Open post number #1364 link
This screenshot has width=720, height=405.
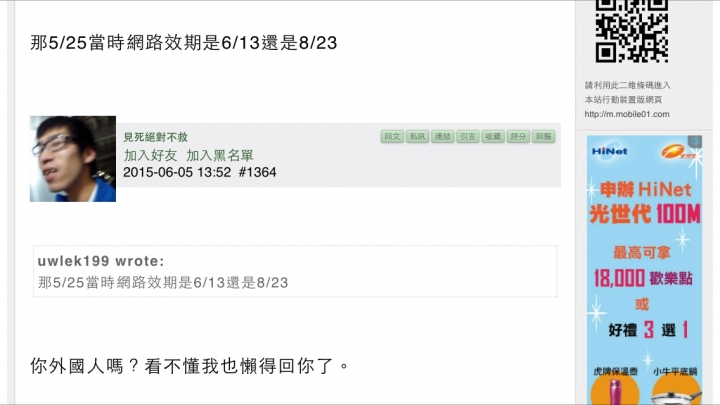click(258, 172)
